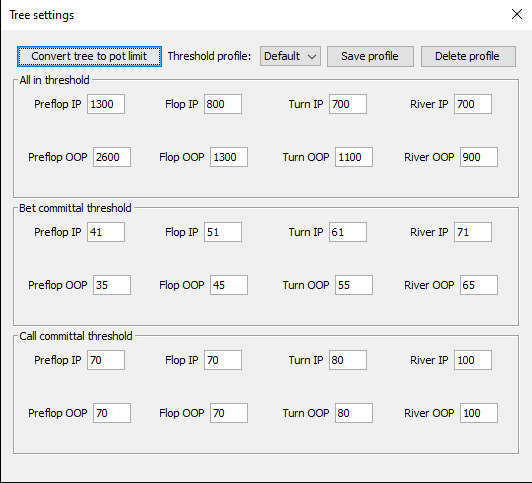
Task: Select Call committal River IP field
Action: (473, 360)
